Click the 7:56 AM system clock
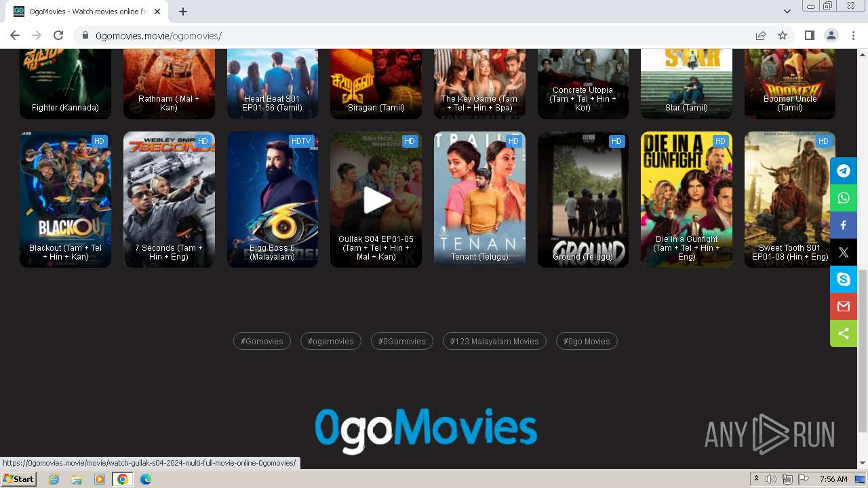 pos(833,479)
